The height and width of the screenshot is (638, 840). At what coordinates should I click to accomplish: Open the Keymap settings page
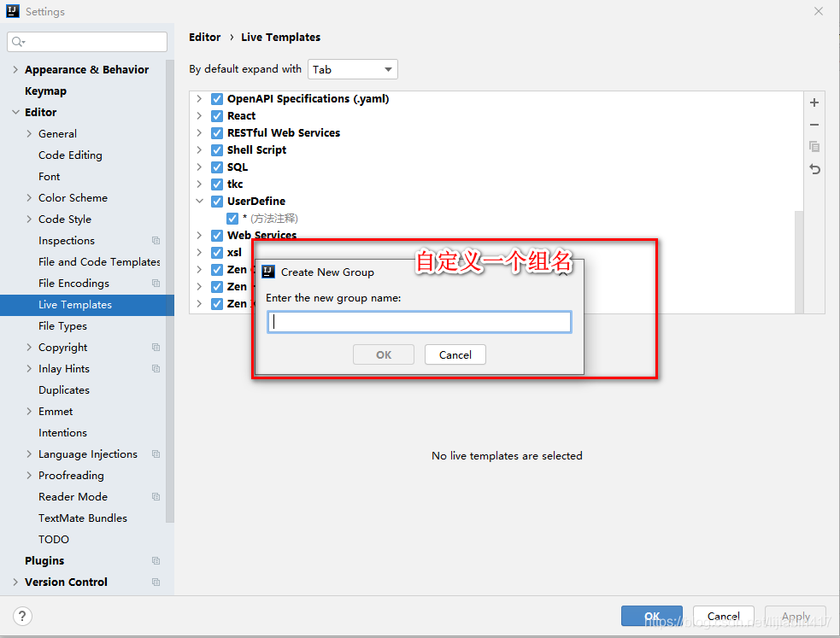(45, 91)
